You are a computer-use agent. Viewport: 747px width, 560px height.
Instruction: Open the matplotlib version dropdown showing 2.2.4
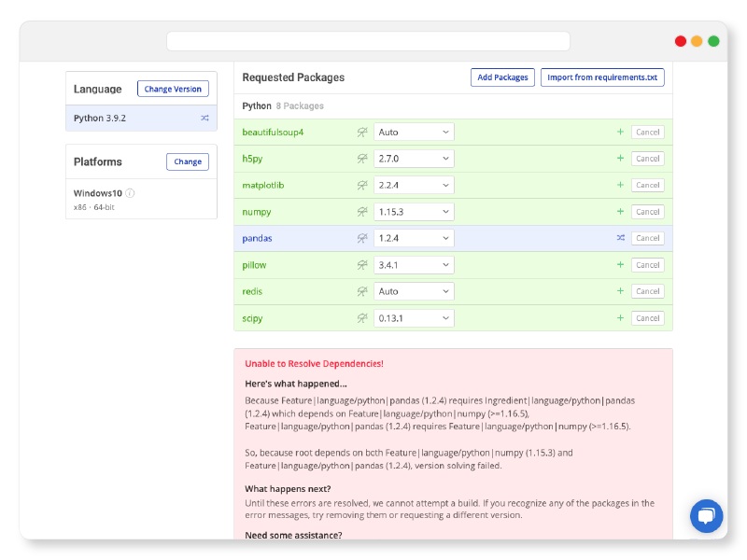[414, 185]
